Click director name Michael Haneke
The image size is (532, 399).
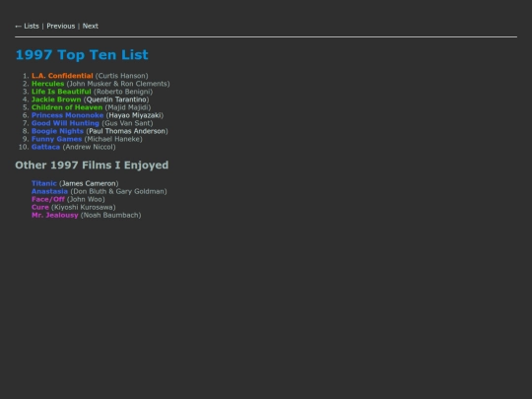(113, 139)
